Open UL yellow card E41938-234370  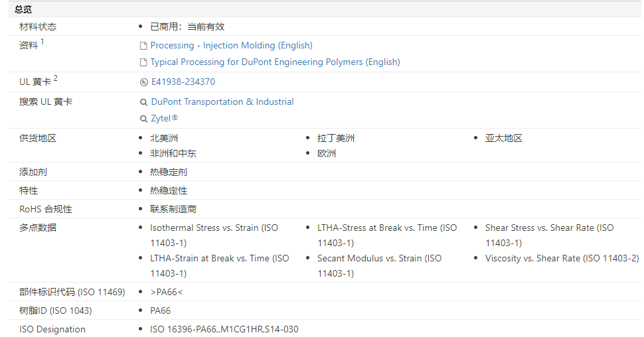[183, 82]
